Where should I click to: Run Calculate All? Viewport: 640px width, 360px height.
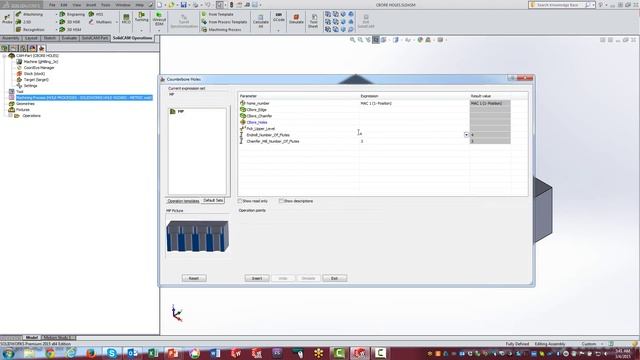pyautogui.click(x=261, y=20)
